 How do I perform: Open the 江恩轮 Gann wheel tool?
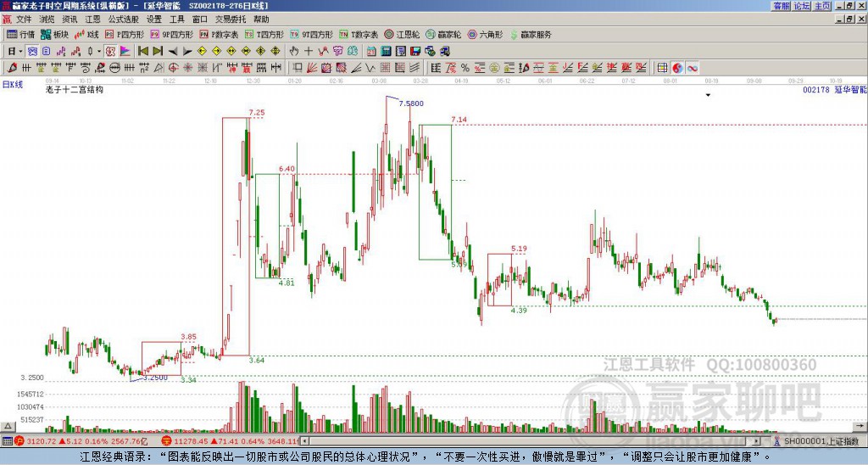click(x=402, y=34)
